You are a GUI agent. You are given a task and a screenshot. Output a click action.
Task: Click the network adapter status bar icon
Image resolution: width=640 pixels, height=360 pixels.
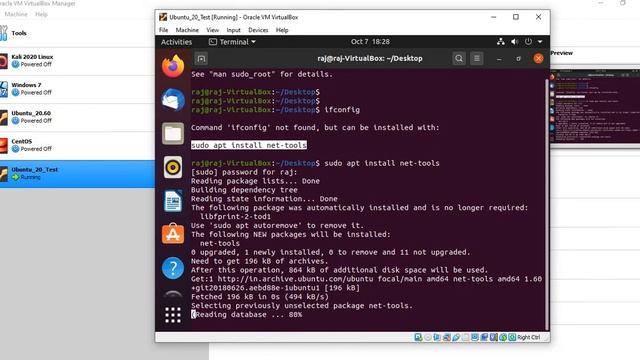[447, 337]
